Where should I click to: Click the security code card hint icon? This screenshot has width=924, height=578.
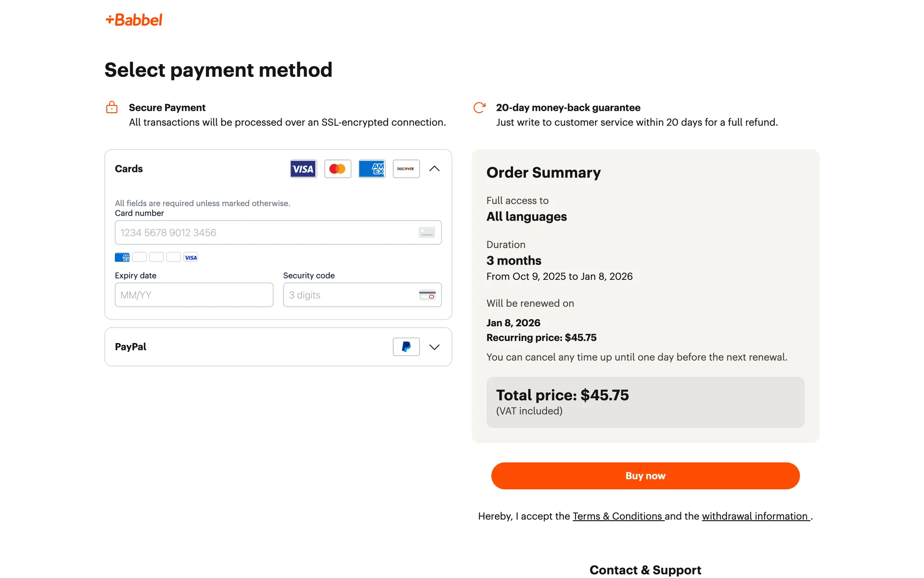(x=427, y=295)
